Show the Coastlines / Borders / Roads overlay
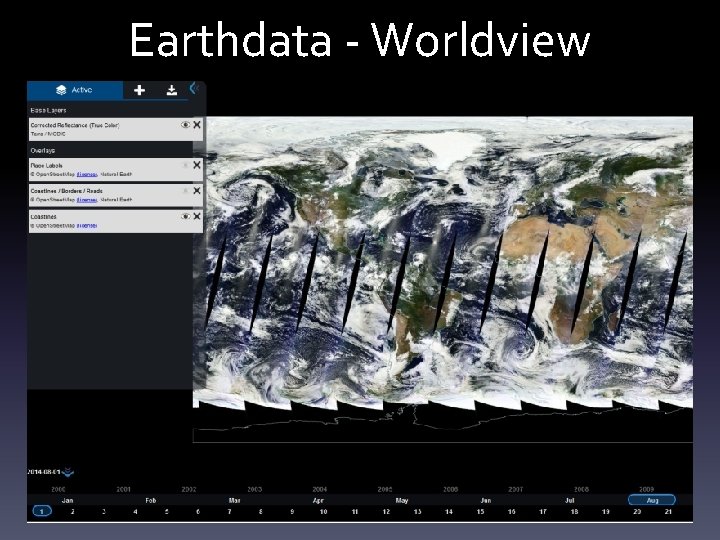720x540 pixels. click(x=185, y=191)
